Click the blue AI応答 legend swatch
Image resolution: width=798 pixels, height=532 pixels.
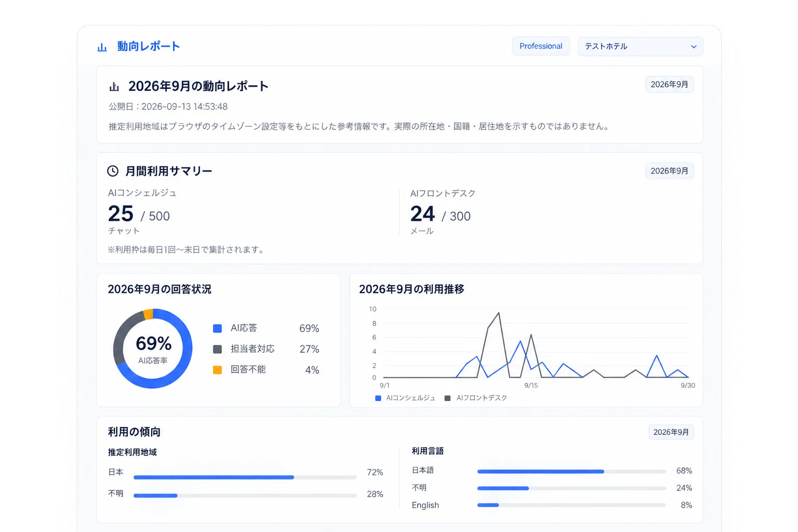pos(218,328)
